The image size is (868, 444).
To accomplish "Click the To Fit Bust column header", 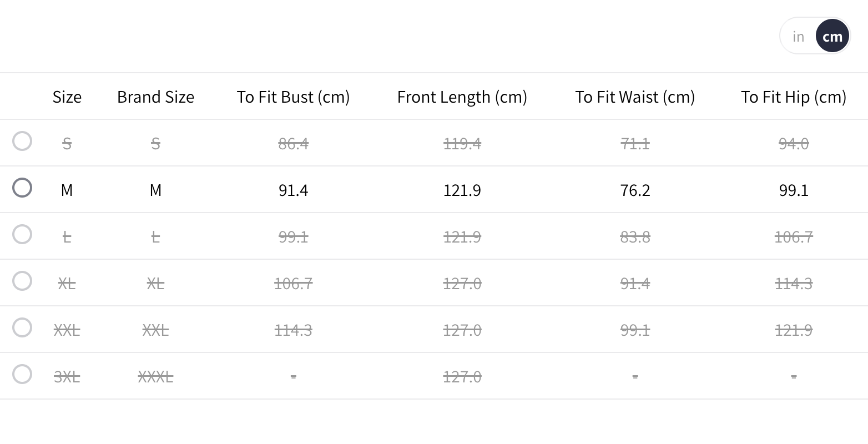I will [x=293, y=97].
